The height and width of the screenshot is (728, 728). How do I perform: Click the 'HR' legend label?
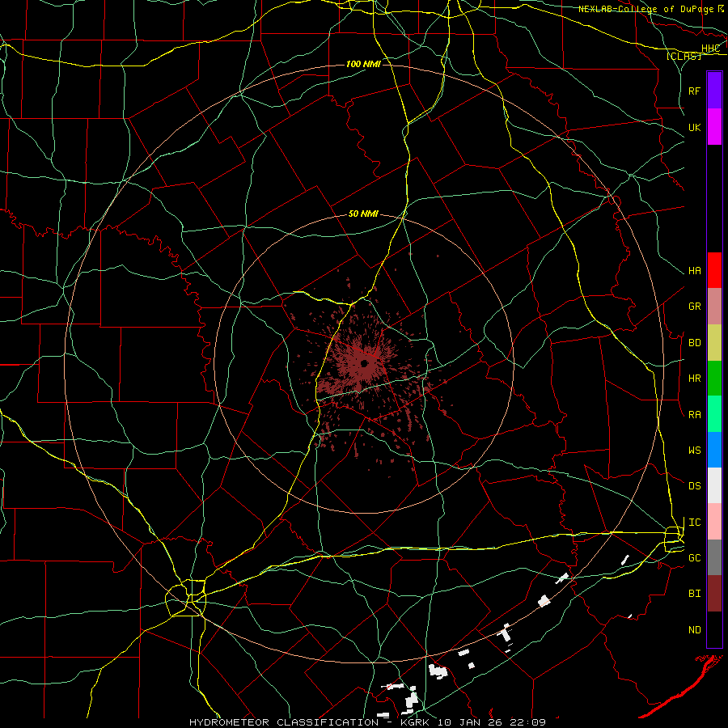click(695, 379)
